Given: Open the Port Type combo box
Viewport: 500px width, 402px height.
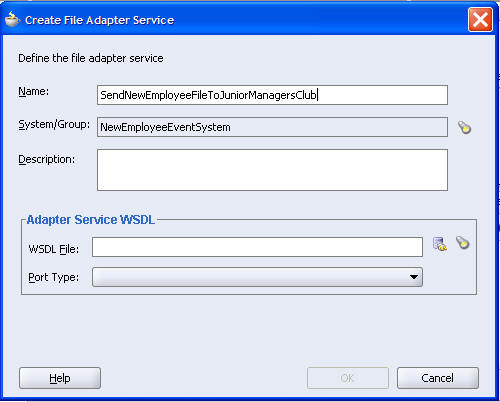Looking at the screenshot, I should [257, 277].
